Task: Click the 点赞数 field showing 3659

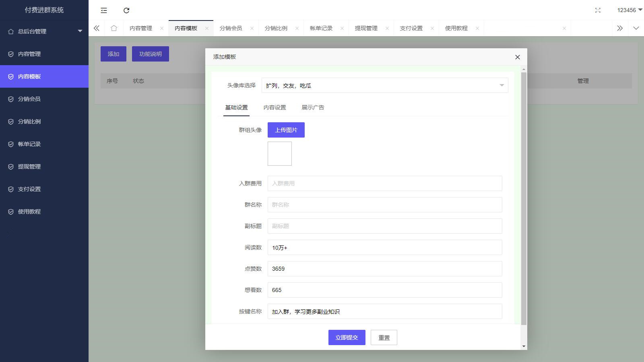Action: pyautogui.click(x=385, y=269)
